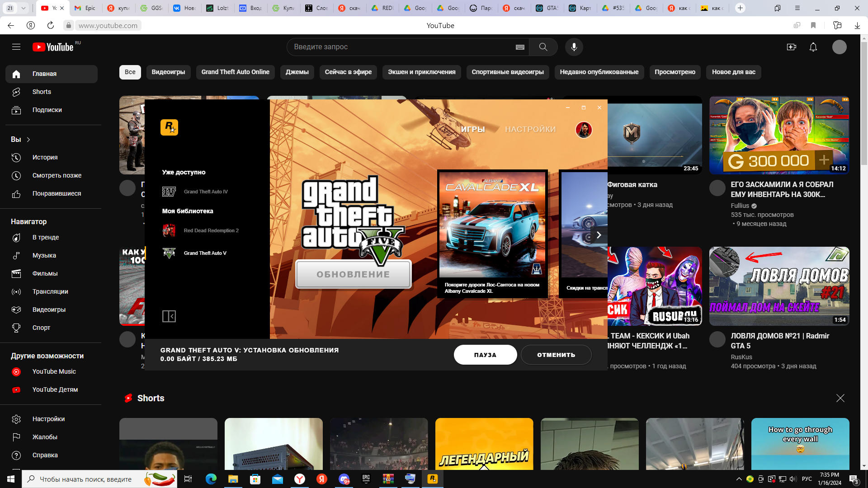Viewport: 868px width, 488px height.
Task: Open Справка in sidebar
Action: [x=52, y=455]
